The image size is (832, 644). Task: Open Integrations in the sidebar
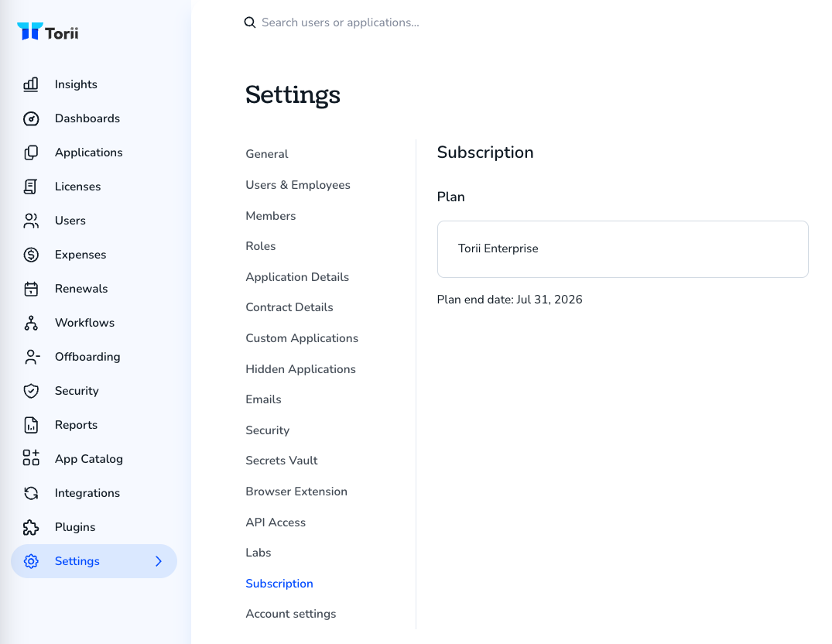coord(87,493)
